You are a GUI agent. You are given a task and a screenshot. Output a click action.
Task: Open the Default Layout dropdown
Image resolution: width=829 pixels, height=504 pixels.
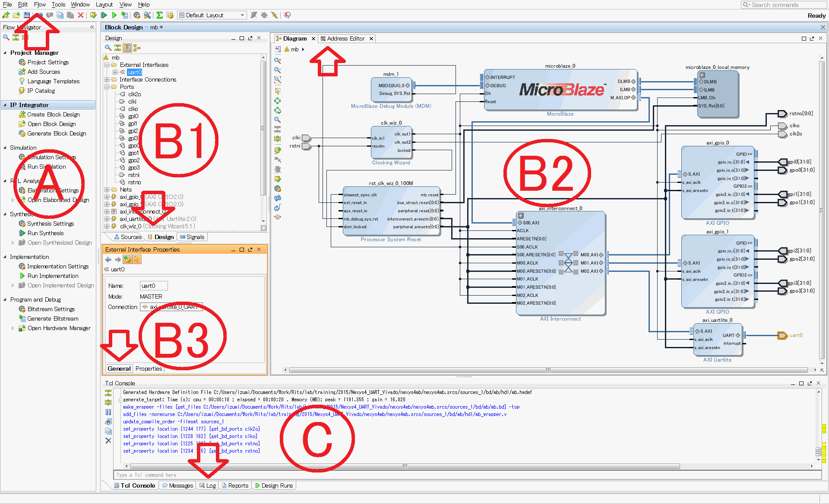[x=212, y=15]
